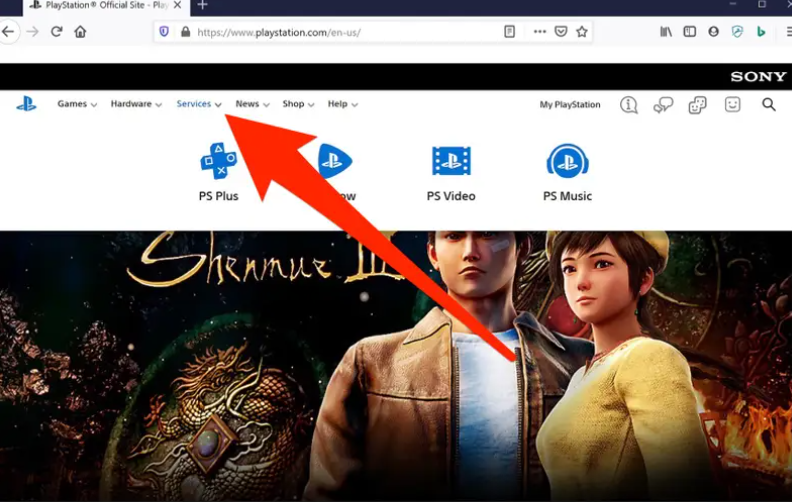Screen dimensions: 792x502
Task: Open tracking protection shield in address bar
Action: pos(164,32)
